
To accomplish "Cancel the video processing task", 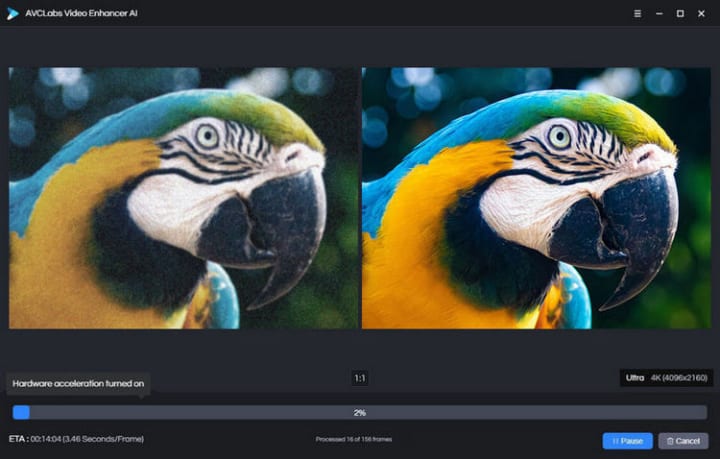I will [683, 441].
